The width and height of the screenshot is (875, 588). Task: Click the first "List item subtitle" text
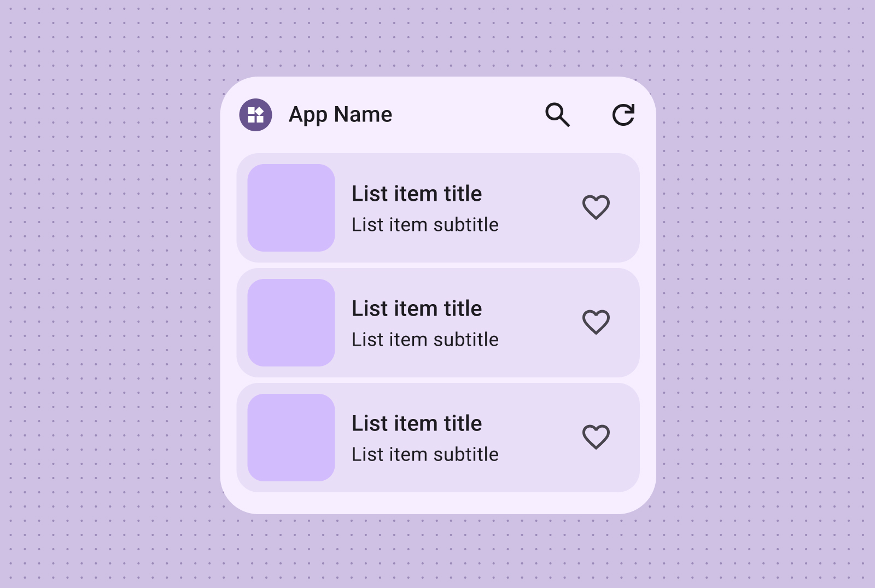(425, 225)
